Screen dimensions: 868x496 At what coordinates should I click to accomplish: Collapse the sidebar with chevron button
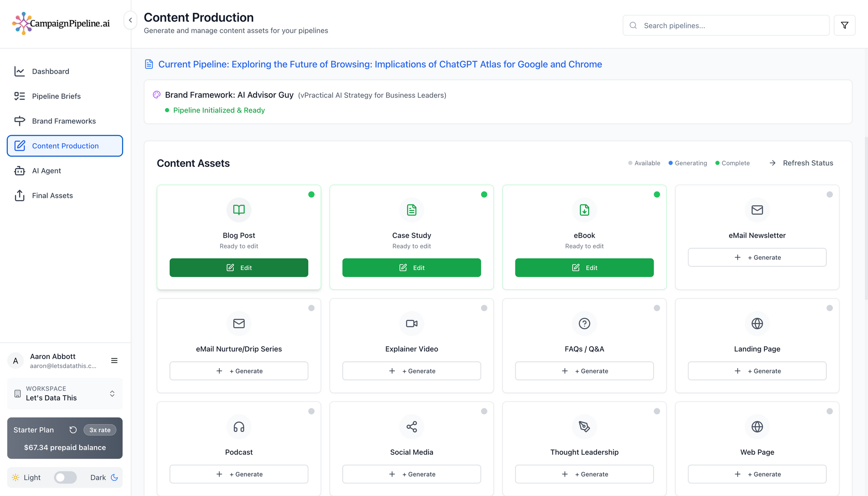130,20
